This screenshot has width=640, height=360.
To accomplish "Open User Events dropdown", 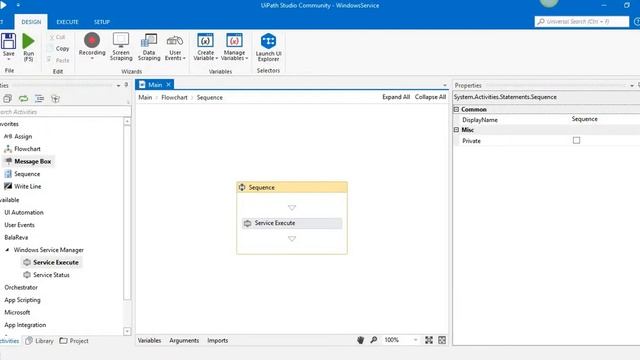I will tap(175, 47).
